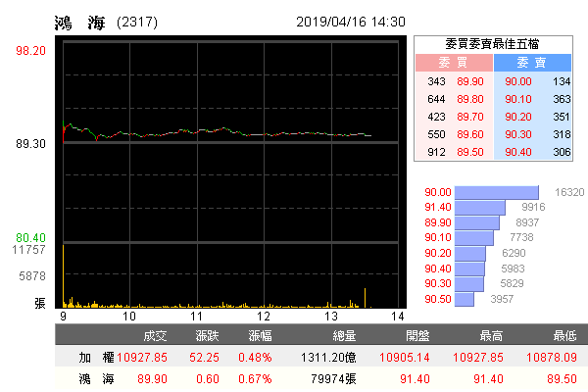Click the 最低 column header

coord(564,335)
